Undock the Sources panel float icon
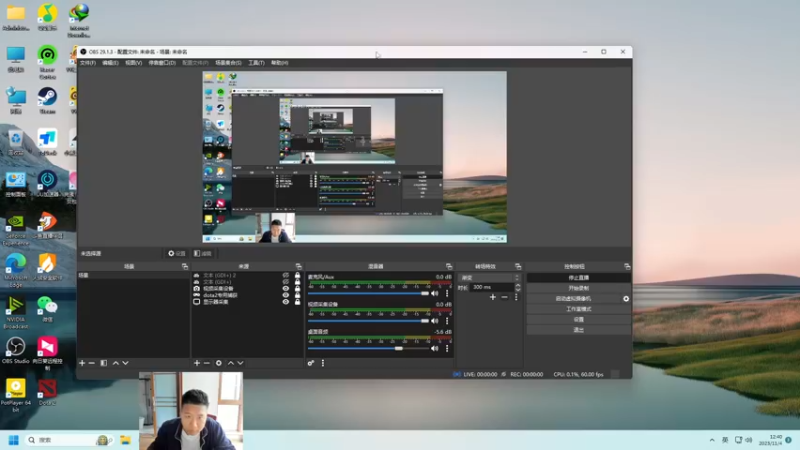800x450 pixels. tap(298, 266)
